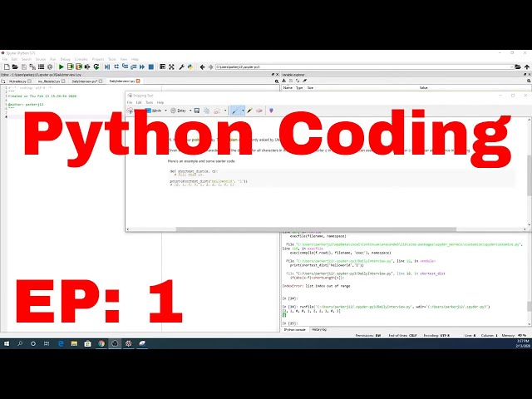Change to parent directory up arrow
Image resolution: width=532 pixels, height=399 pixels.
pos(526,66)
